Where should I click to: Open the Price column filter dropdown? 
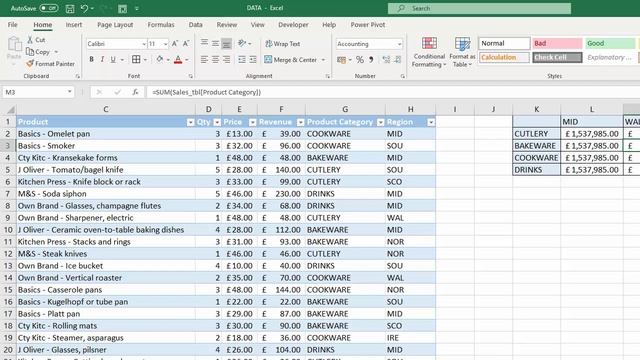click(252, 122)
